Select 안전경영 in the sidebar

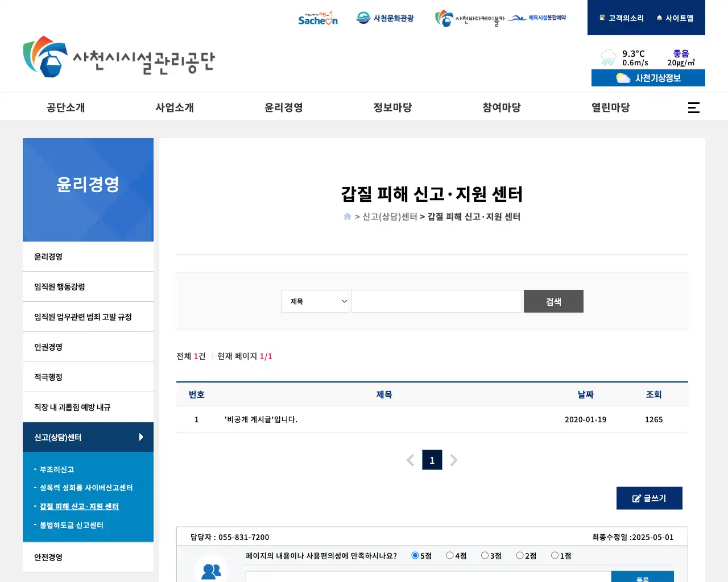[x=88, y=558]
